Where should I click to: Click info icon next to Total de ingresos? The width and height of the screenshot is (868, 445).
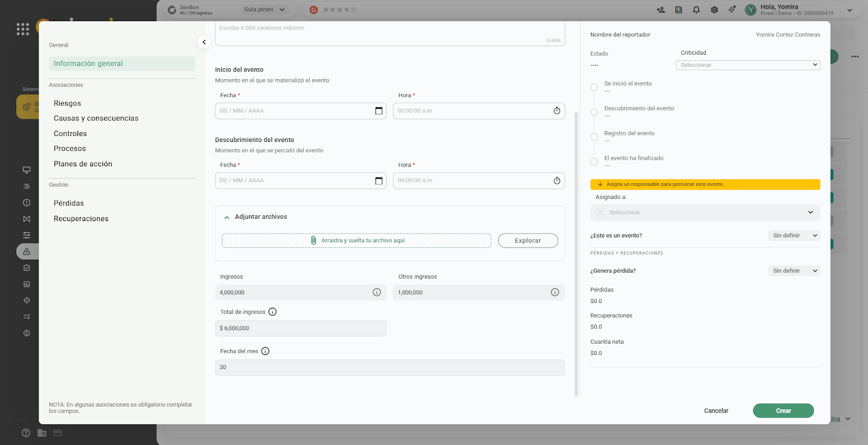(272, 312)
